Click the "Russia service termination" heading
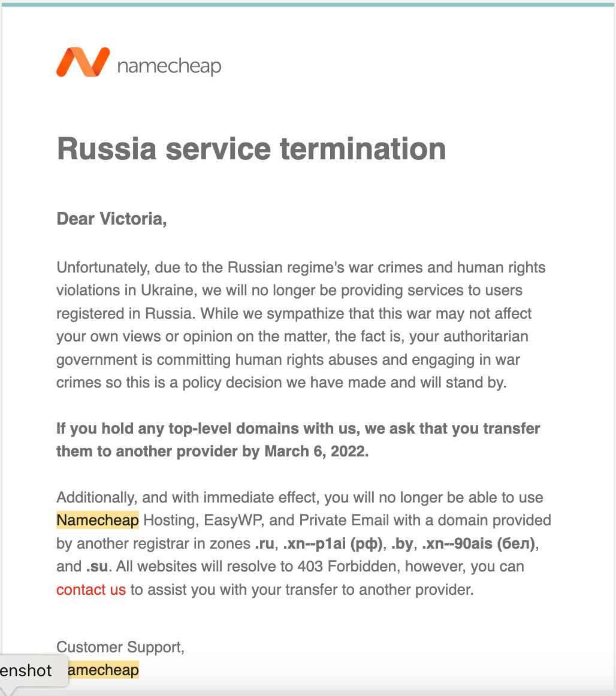Image resolution: width=616 pixels, height=696 pixels. point(251,149)
